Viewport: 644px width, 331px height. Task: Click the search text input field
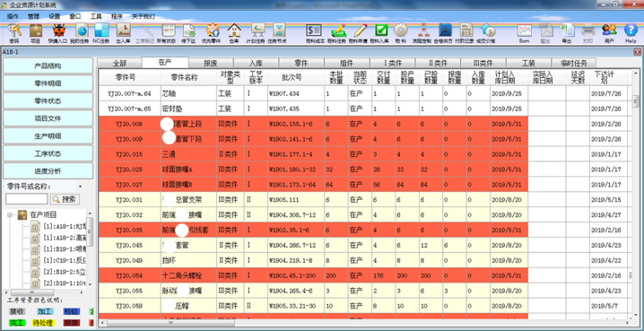[27, 199]
